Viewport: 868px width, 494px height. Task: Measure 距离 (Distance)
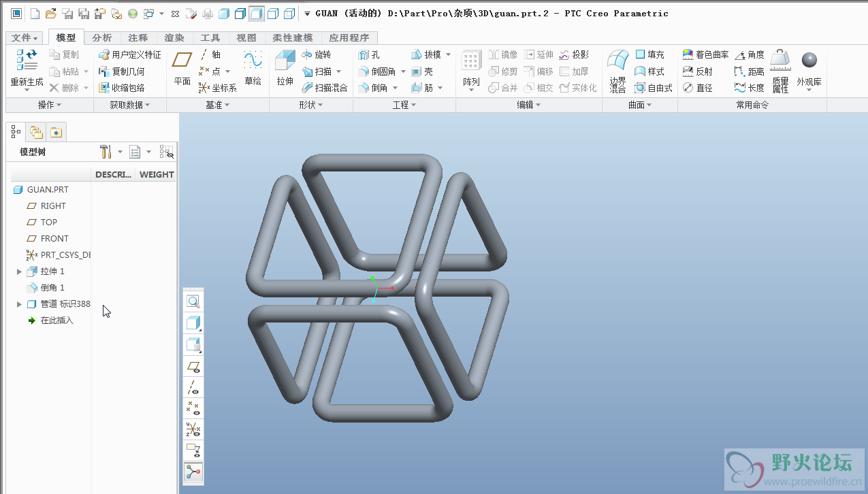coord(749,71)
